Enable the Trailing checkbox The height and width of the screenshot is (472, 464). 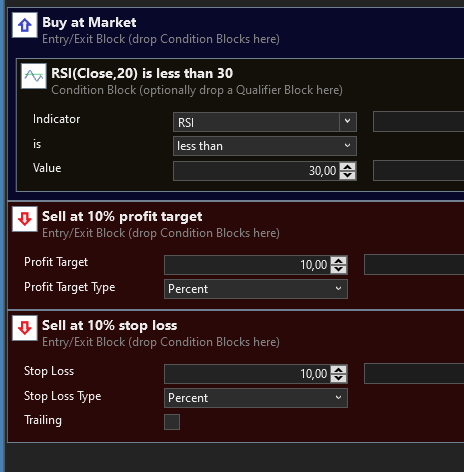(172, 422)
